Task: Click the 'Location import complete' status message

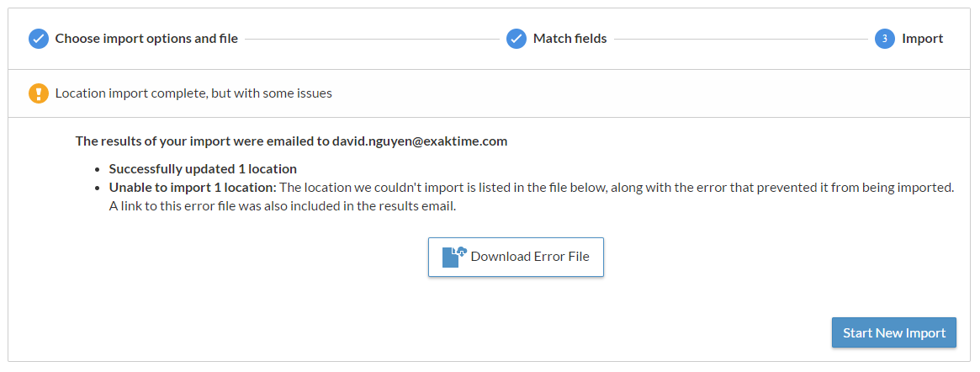Action: (x=193, y=93)
